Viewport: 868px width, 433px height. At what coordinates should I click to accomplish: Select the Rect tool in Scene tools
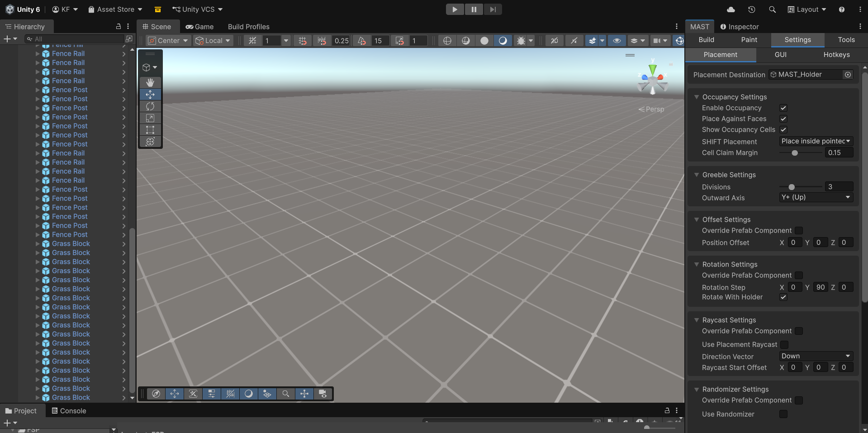[x=150, y=130]
